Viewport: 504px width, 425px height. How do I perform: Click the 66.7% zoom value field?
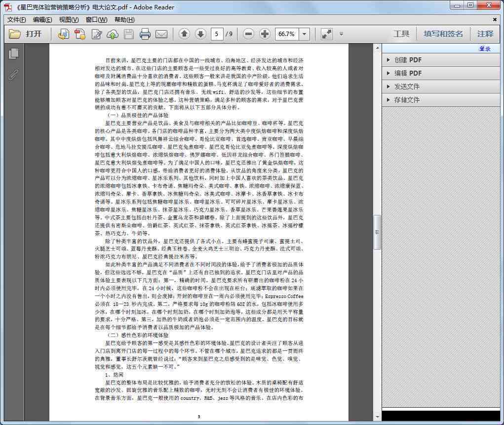coord(287,34)
